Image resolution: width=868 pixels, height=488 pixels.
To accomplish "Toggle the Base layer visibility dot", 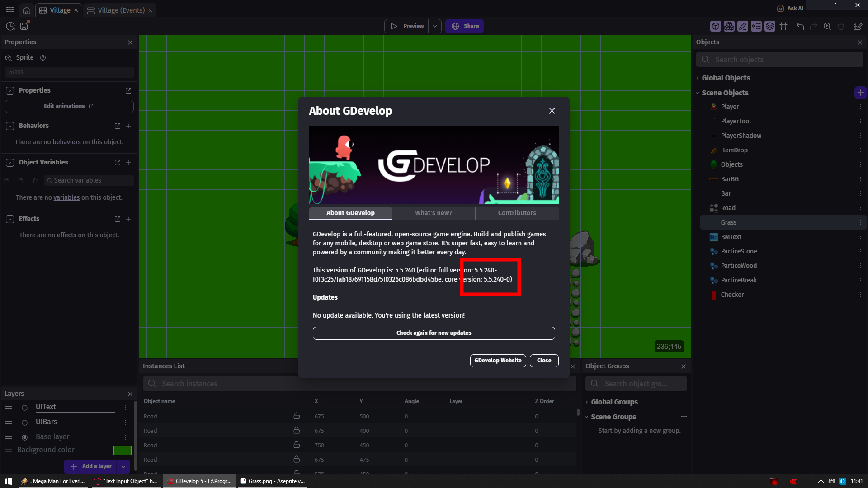I will [x=24, y=437].
